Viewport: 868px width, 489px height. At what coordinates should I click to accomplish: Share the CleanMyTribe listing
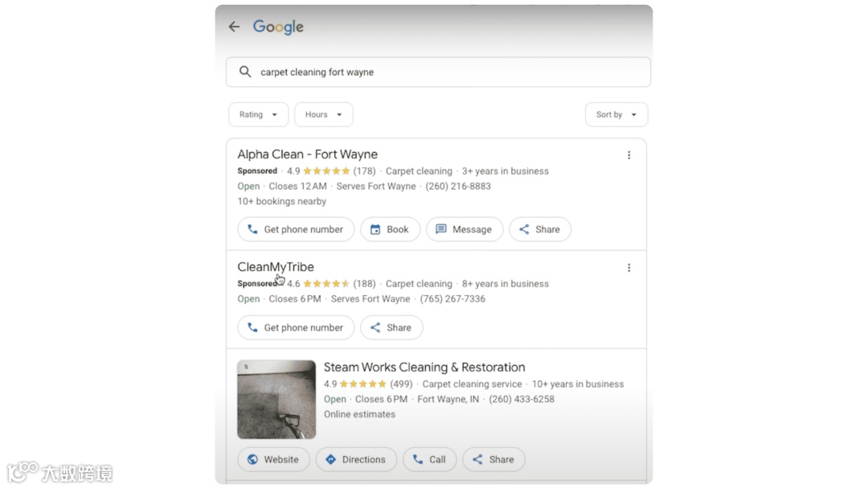click(x=391, y=328)
